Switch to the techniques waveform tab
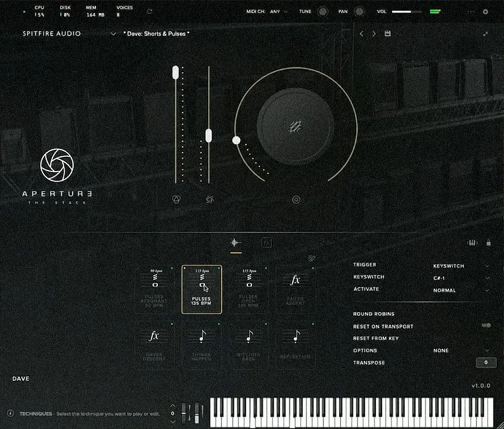 tap(236, 243)
